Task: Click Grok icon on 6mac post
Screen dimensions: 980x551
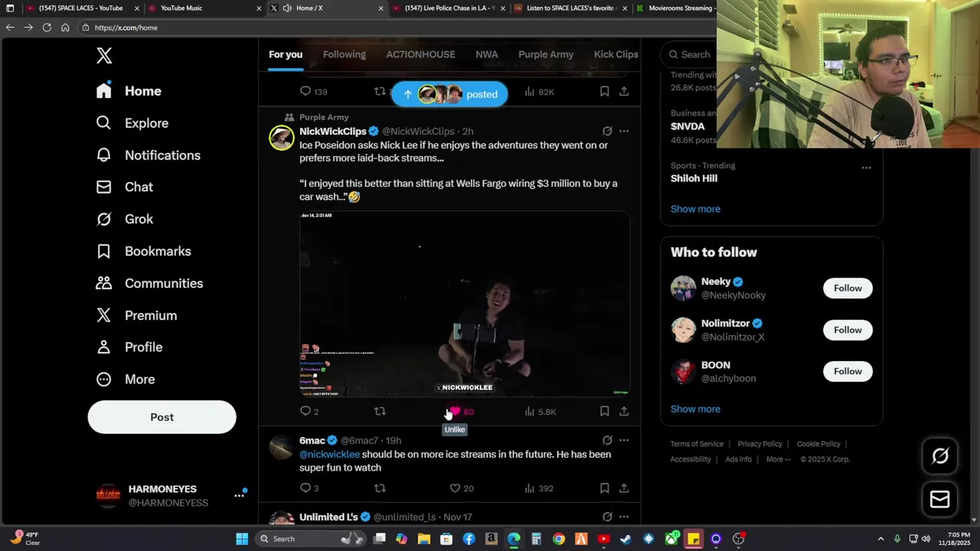Action: tap(607, 440)
